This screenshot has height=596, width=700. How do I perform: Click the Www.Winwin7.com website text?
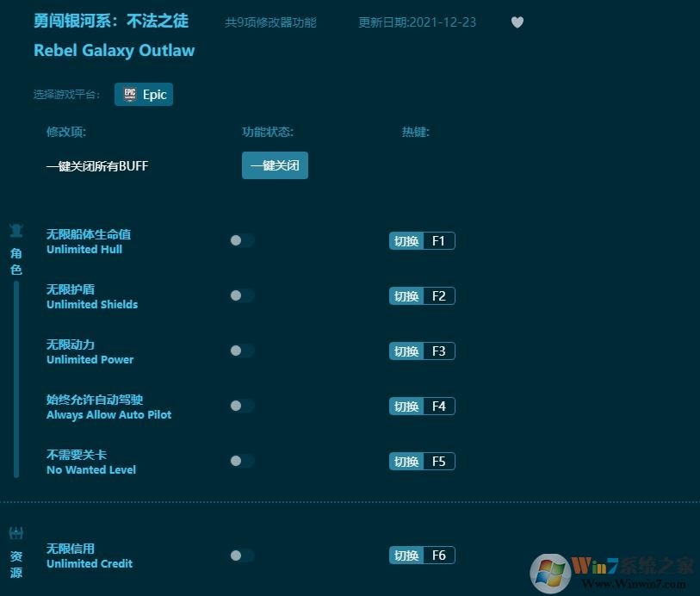[633, 582]
